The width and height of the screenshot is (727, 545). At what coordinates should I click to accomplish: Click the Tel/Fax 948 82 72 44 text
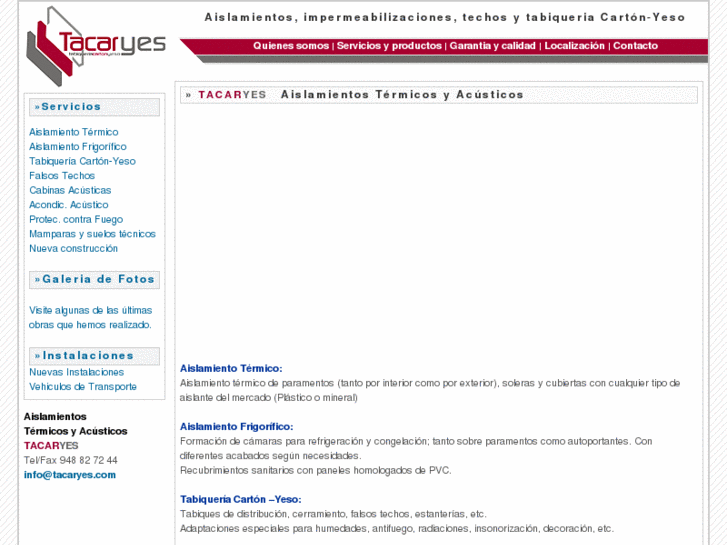(x=71, y=461)
